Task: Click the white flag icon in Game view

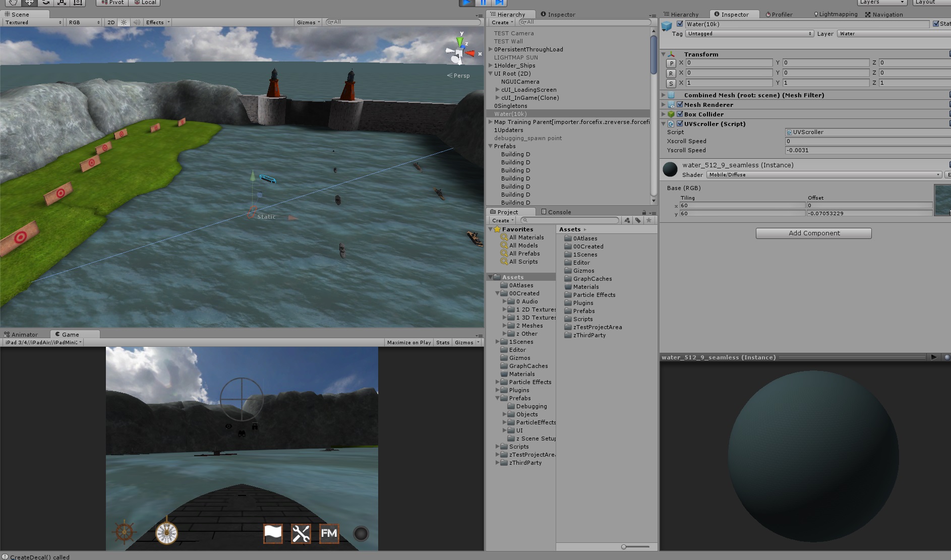Action: click(x=273, y=534)
